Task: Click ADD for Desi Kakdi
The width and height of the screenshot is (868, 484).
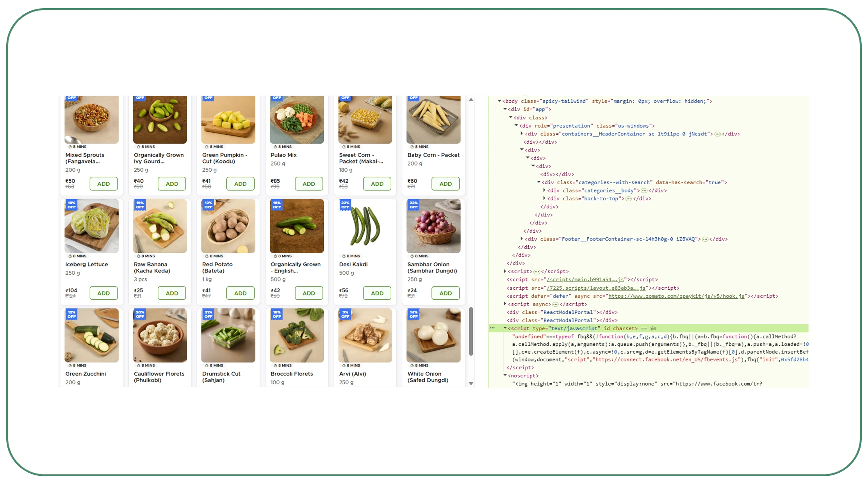Action: coord(377,293)
